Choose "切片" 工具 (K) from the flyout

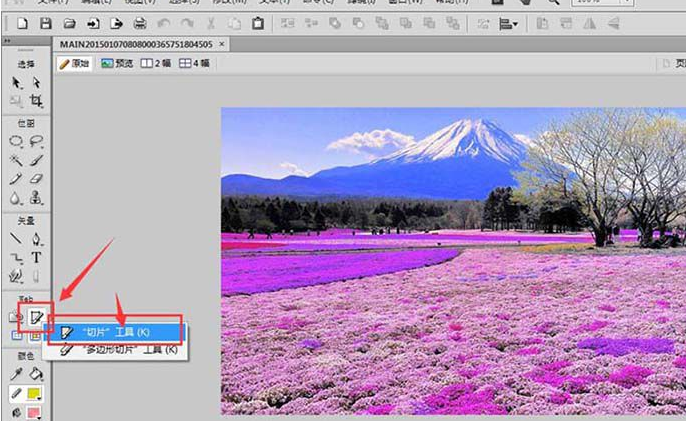pyautogui.click(x=114, y=331)
